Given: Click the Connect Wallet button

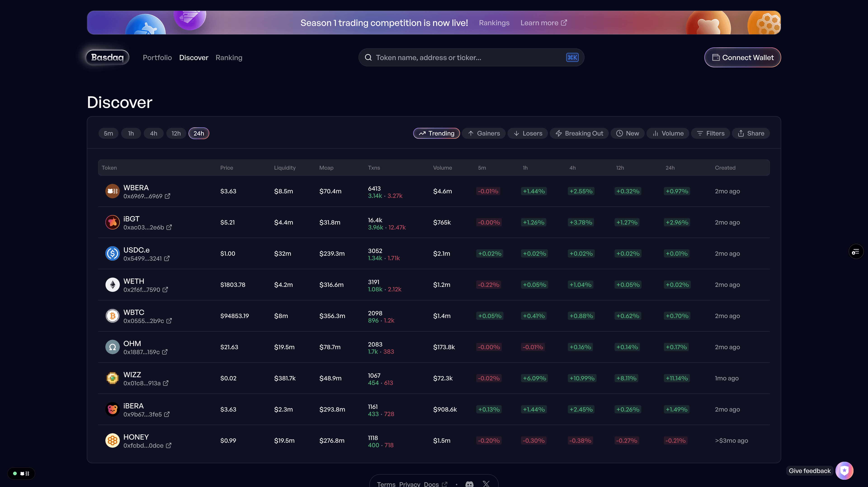Looking at the screenshot, I should coord(742,58).
